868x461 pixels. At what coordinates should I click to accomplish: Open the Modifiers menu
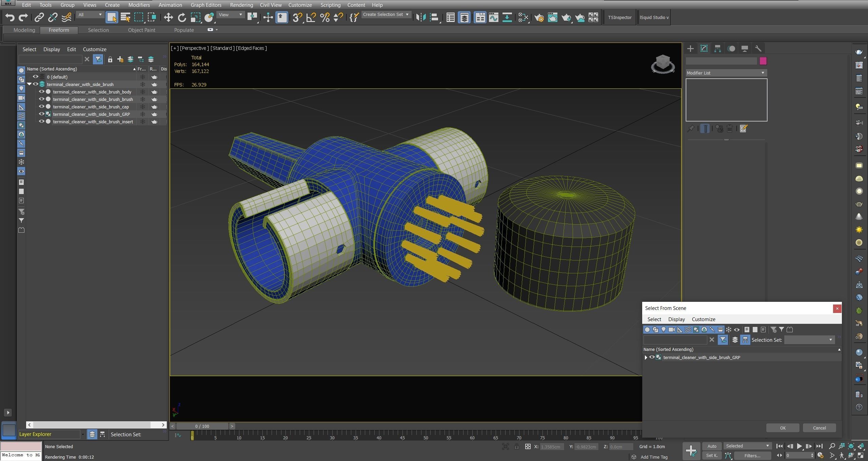pos(139,5)
